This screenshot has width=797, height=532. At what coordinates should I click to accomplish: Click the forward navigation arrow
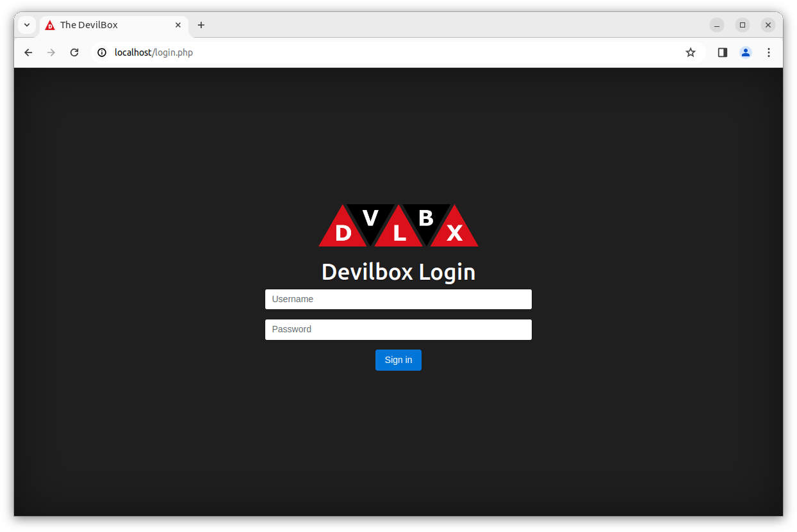pyautogui.click(x=51, y=52)
